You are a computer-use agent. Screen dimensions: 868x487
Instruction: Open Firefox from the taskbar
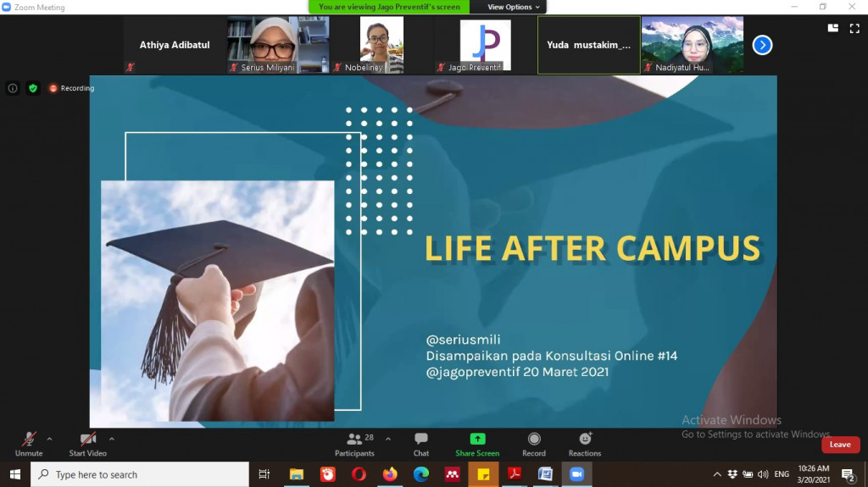[x=390, y=474]
